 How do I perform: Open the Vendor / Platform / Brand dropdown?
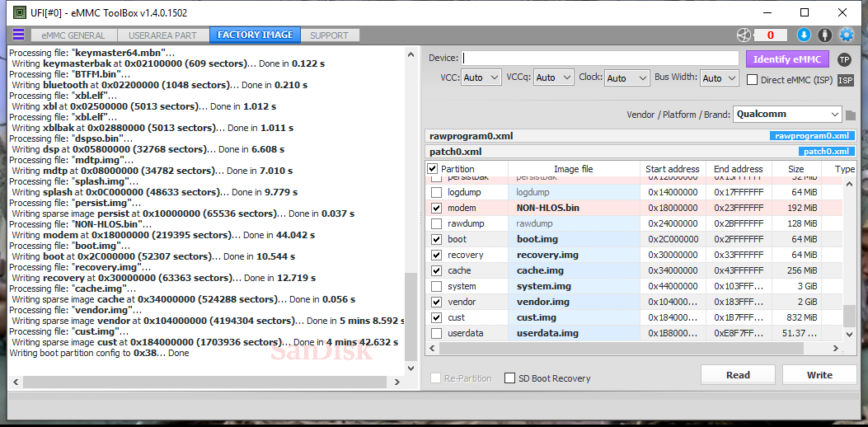point(786,114)
